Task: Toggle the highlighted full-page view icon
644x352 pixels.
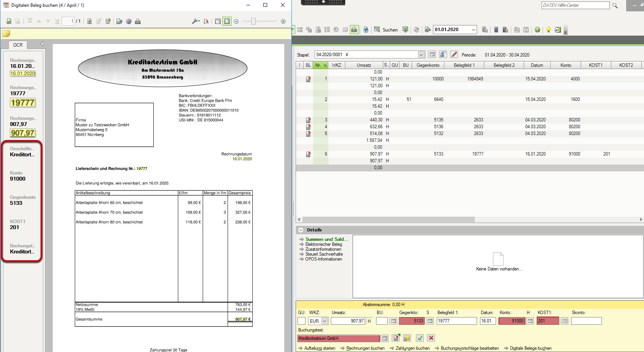Action: [227, 22]
